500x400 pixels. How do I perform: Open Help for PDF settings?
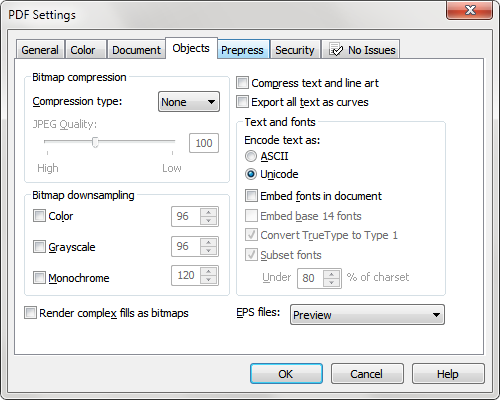[448, 373]
